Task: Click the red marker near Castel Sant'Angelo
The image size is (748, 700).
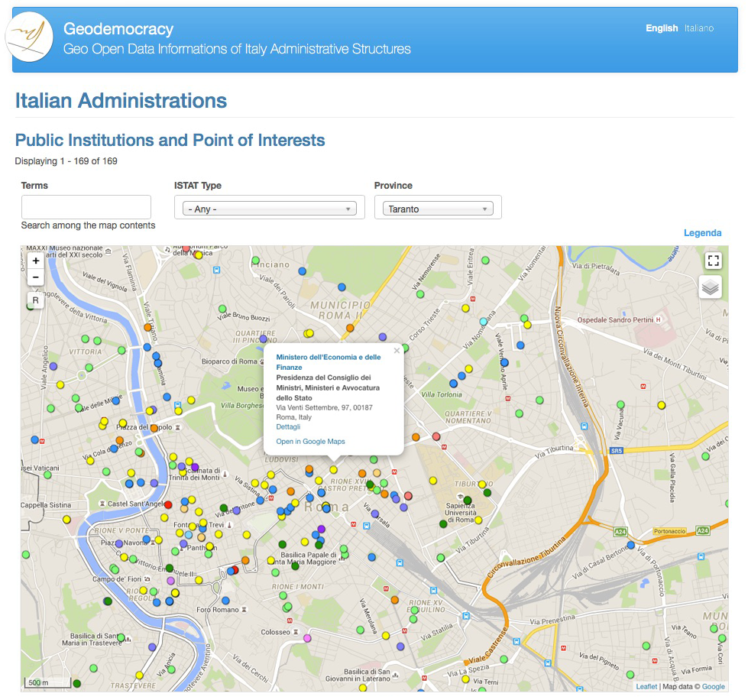Action: point(168,504)
